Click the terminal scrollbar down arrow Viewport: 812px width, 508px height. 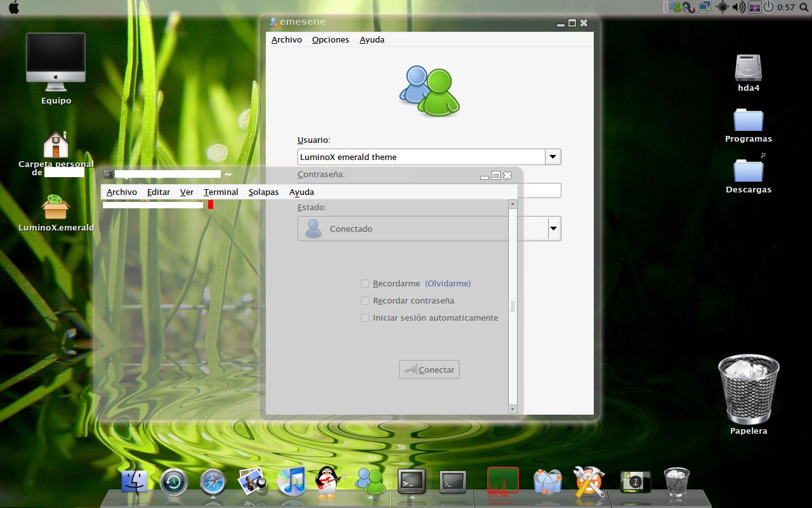(513, 410)
